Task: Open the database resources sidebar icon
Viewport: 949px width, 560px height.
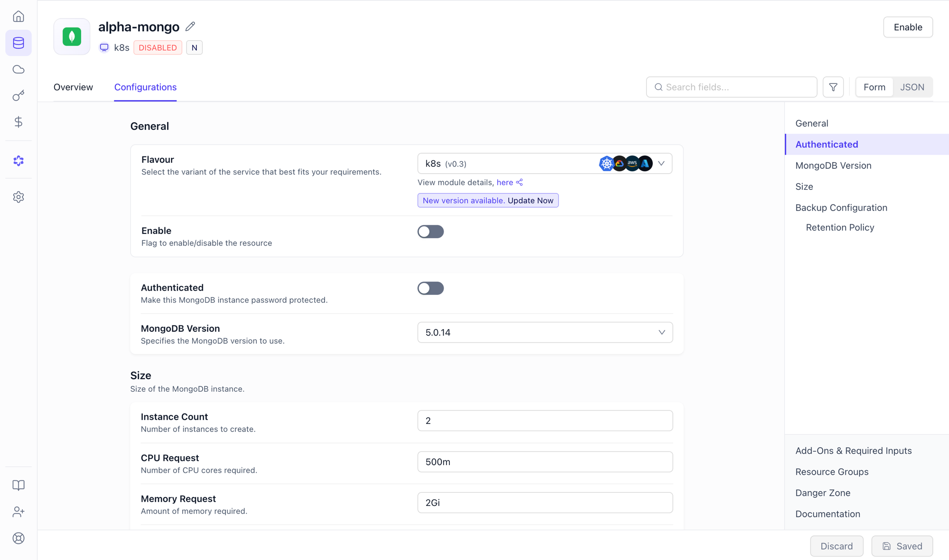Action: 19,43
